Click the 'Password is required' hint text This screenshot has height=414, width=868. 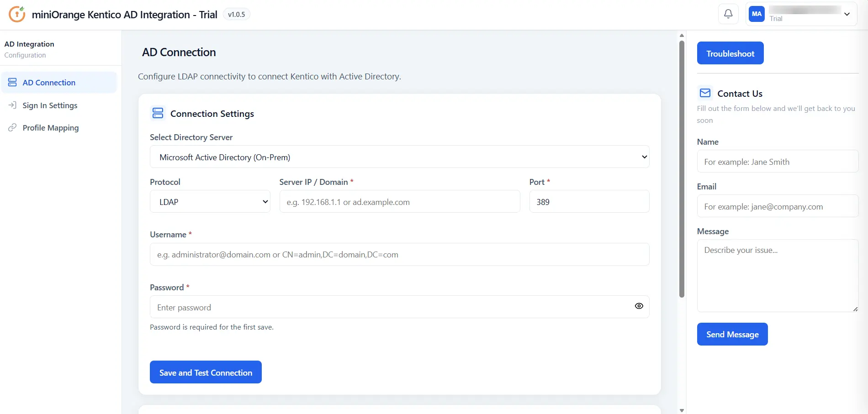(x=212, y=327)
